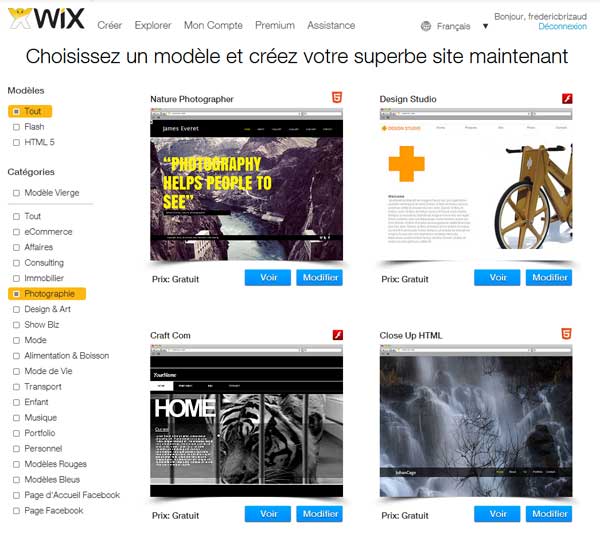The width and height of the screenshot is (600, 537).
Task: Open the Créer menu
Action: point(109,25)
